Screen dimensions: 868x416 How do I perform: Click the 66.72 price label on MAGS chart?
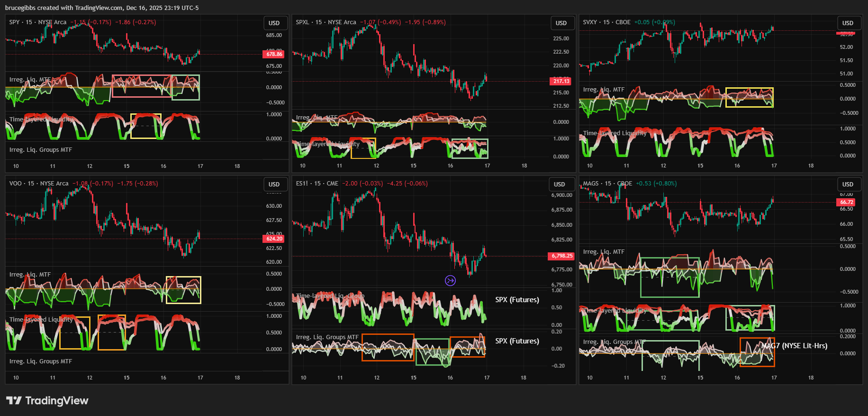tap(847, 202)
